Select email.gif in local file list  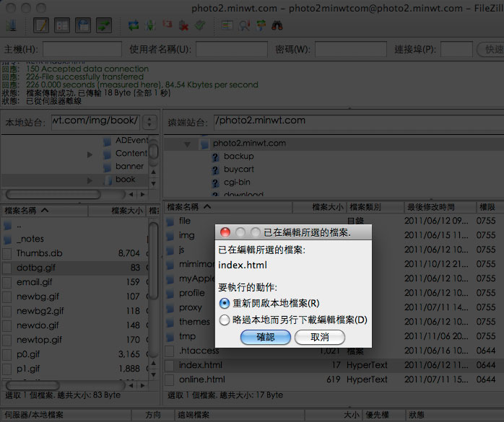click(74, 282)
